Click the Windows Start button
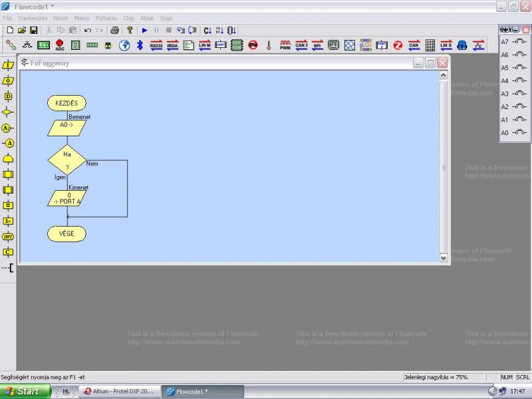 [x=25, y=391]
